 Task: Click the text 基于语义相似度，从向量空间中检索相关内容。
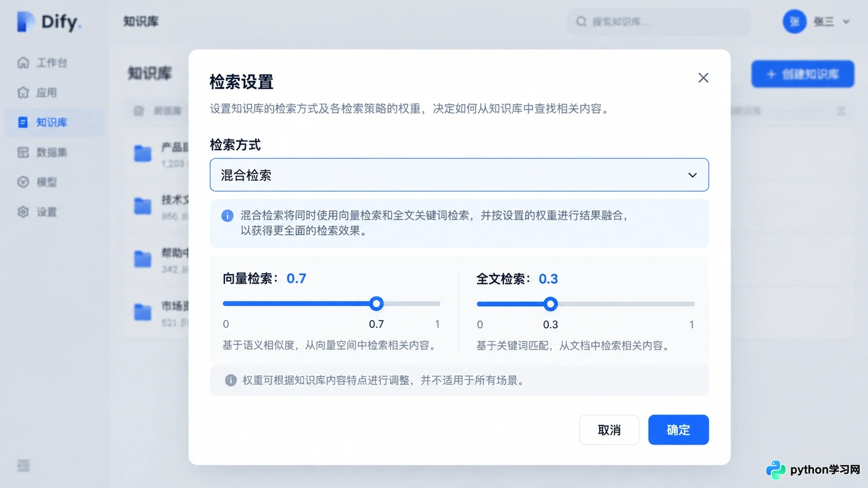329,345
